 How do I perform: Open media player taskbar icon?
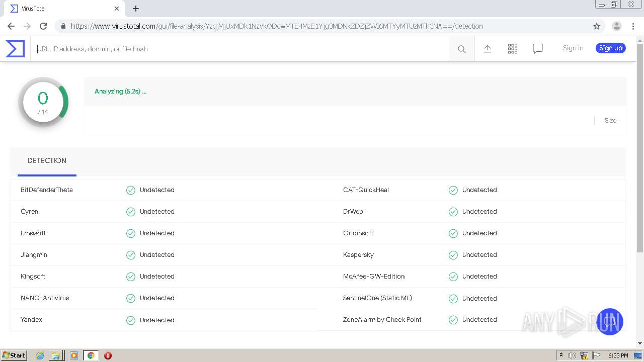[x=74, y=355]
